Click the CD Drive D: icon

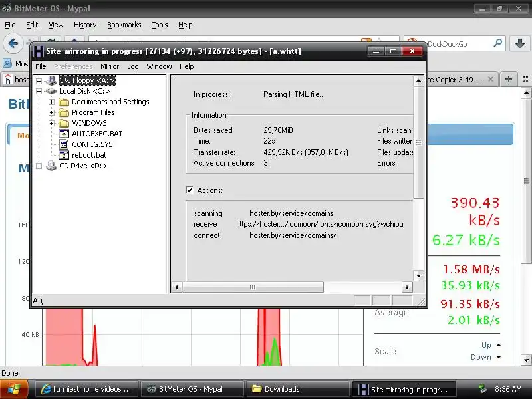[51, 166]
